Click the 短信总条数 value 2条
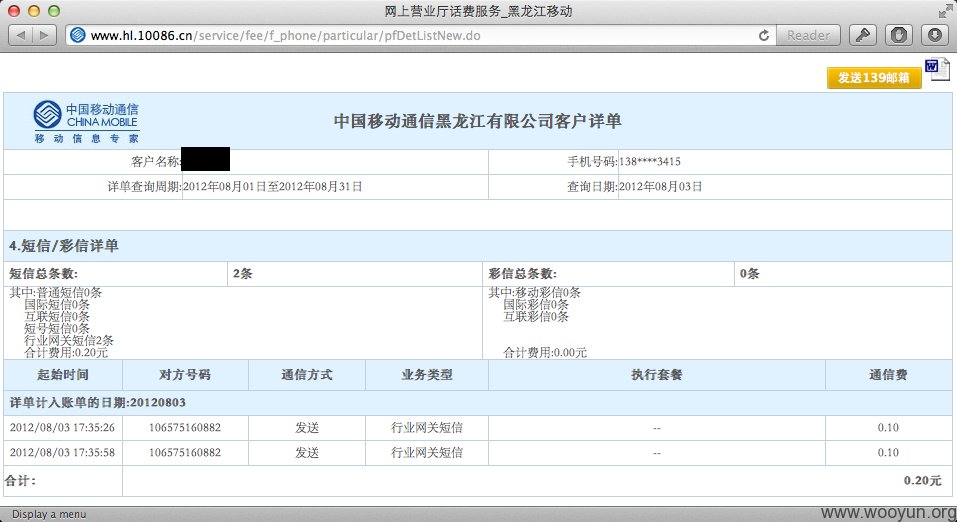The width and height of the screenshot is (957, 522). point(242,274)
